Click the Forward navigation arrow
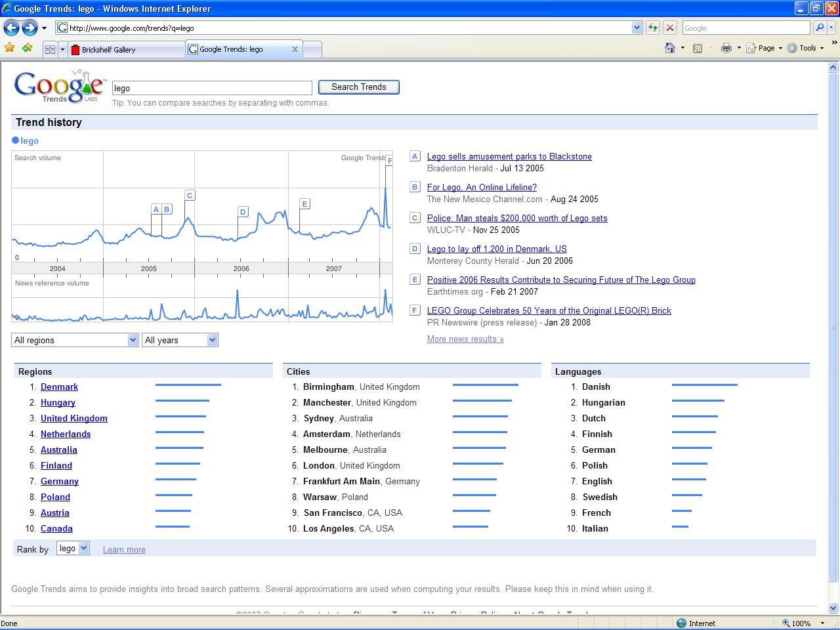Image resolution: width=840 pixels, height=630 pixels. tap(30, 28)
